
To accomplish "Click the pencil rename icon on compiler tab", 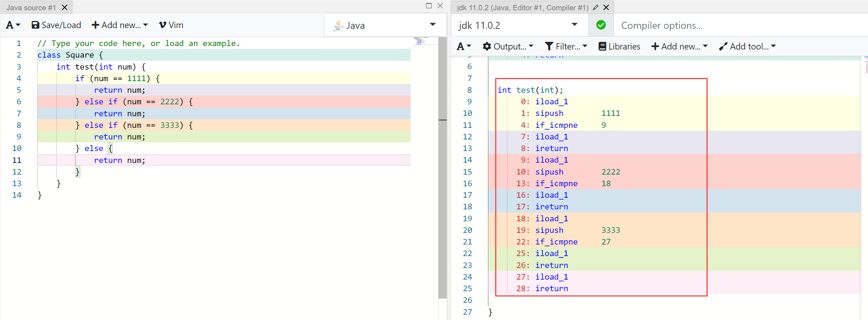I will tap(596, 7).
